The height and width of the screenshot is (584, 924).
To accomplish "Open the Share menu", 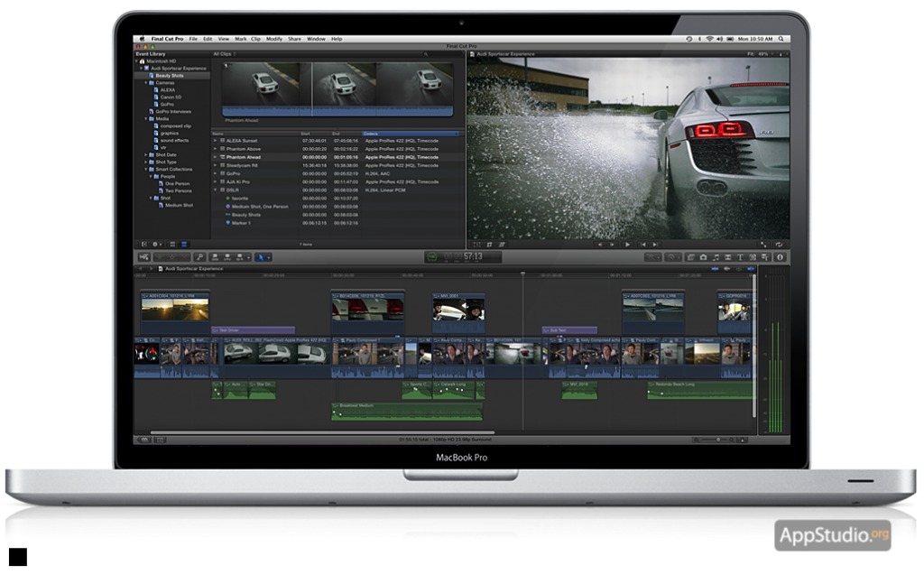I will (295, 39).
